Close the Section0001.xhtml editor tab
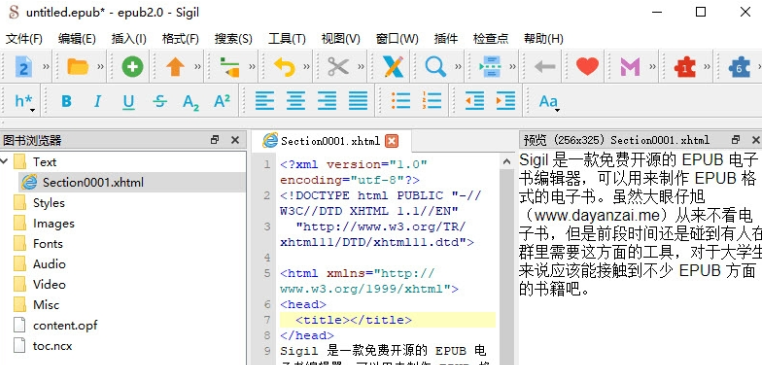The width and height of the screenshot is (769, 365). click(391, 141)
